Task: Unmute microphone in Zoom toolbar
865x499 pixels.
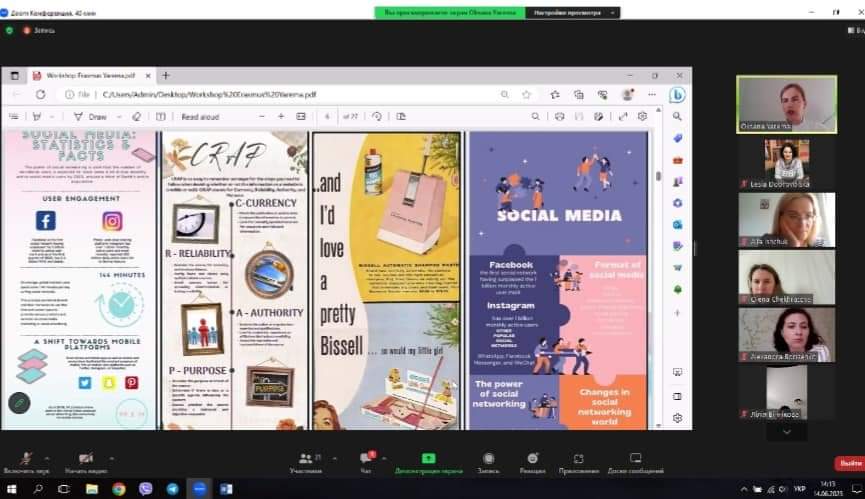Action: pos(26,462)
